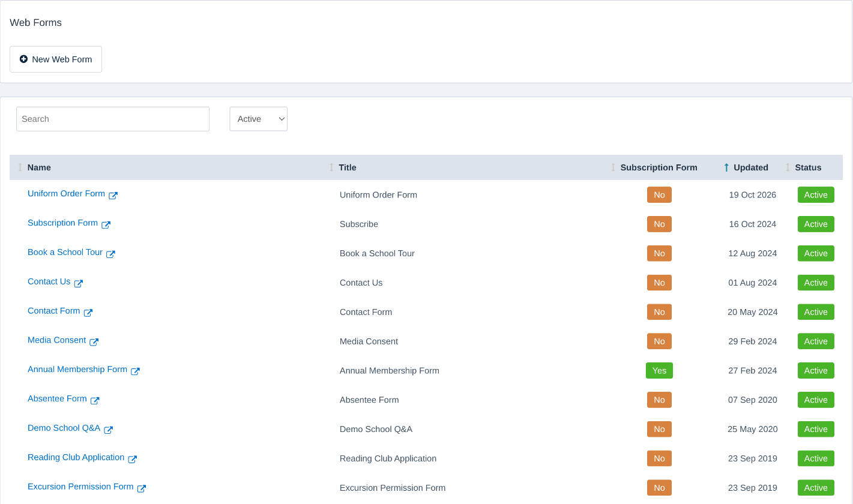Open the Annual Membership Form link

click(77, 370)
